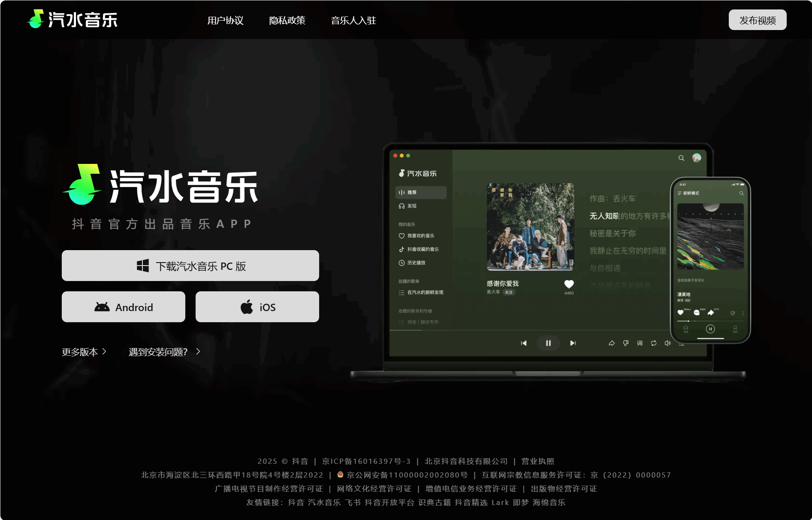Click the Windows icon on PC download button
812x520 pixels.
143,266
